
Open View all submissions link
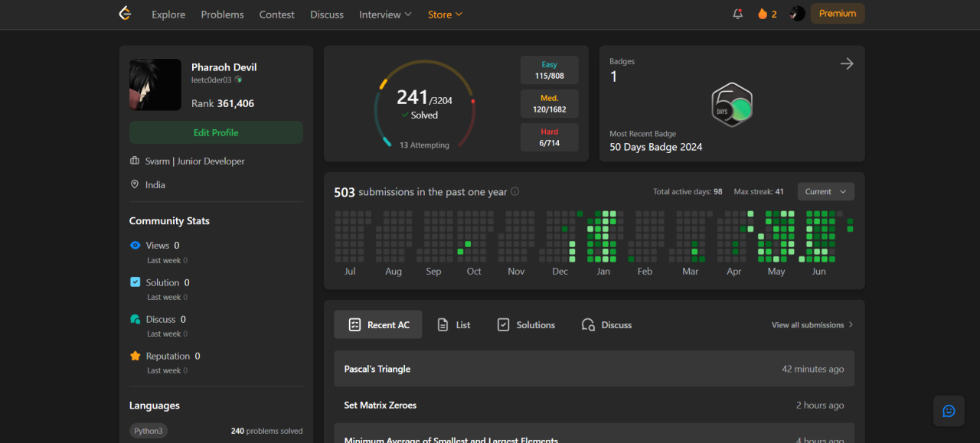(x=812, y=325)
